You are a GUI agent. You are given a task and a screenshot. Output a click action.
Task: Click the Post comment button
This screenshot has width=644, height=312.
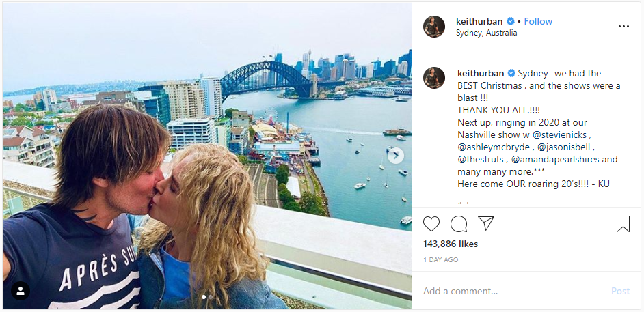[620, 291]
